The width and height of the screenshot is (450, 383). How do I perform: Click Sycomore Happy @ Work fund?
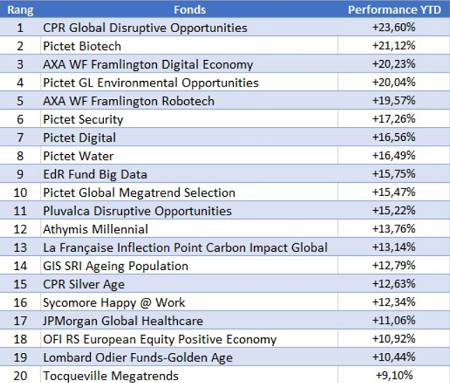tap(114, 303)
